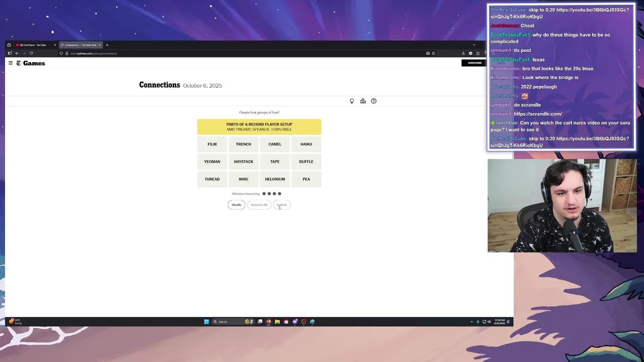Click the Shuffle button
The height and width of the screenshot is (362, 644).
(236, 205)
